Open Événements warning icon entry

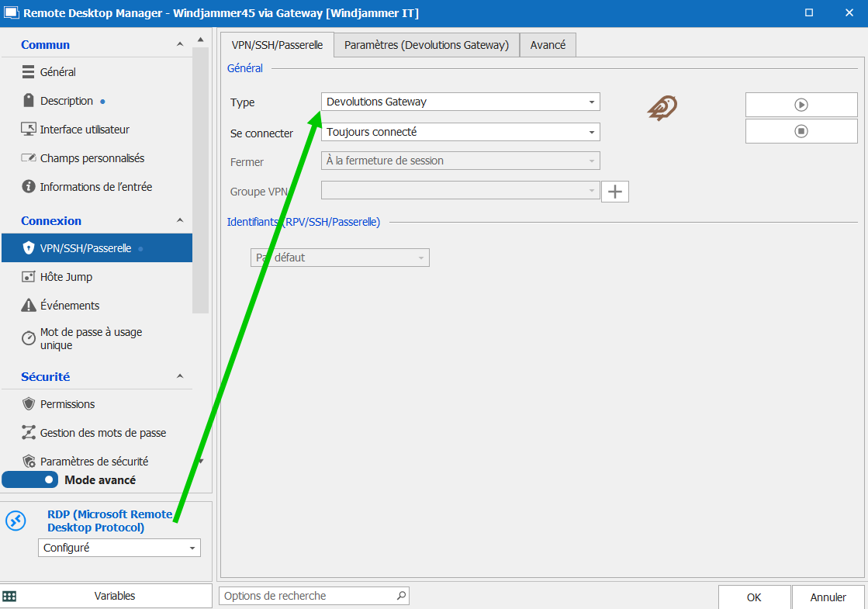pos(29,306)
